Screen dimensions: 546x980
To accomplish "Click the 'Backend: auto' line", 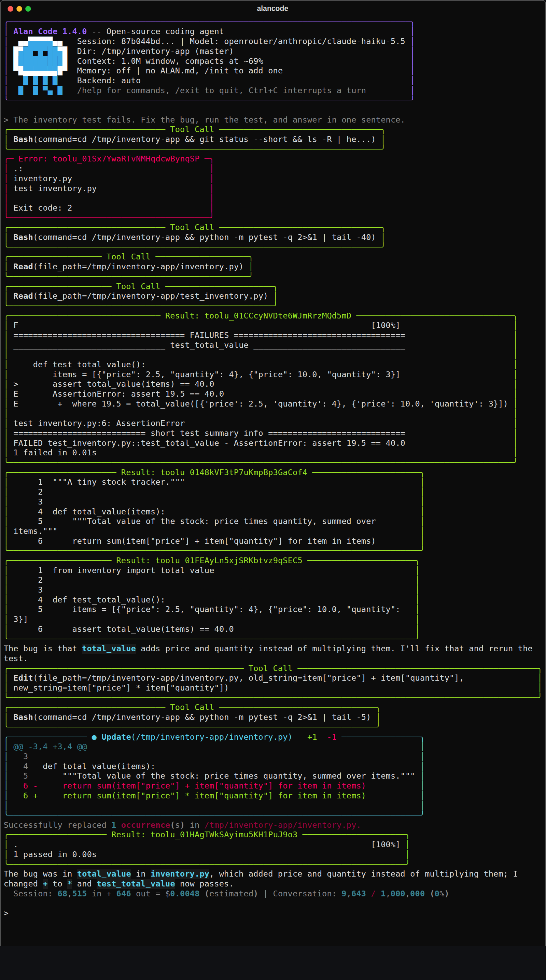I will [109, 81].
